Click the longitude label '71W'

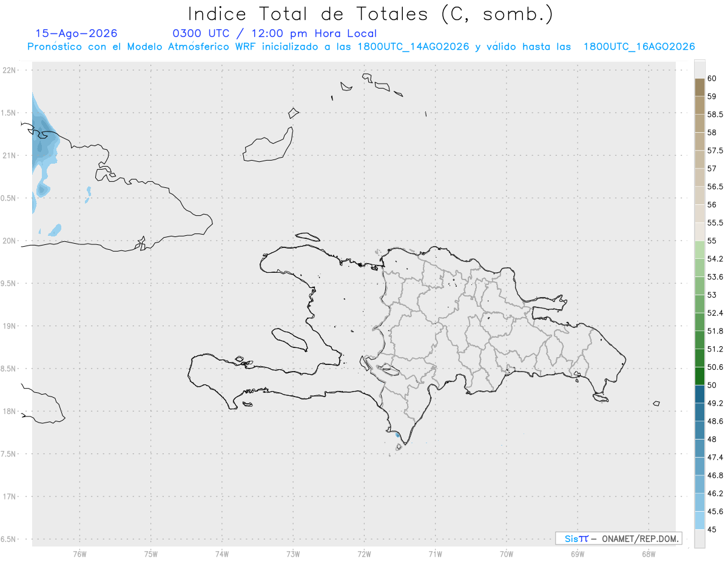pos(435,554)
